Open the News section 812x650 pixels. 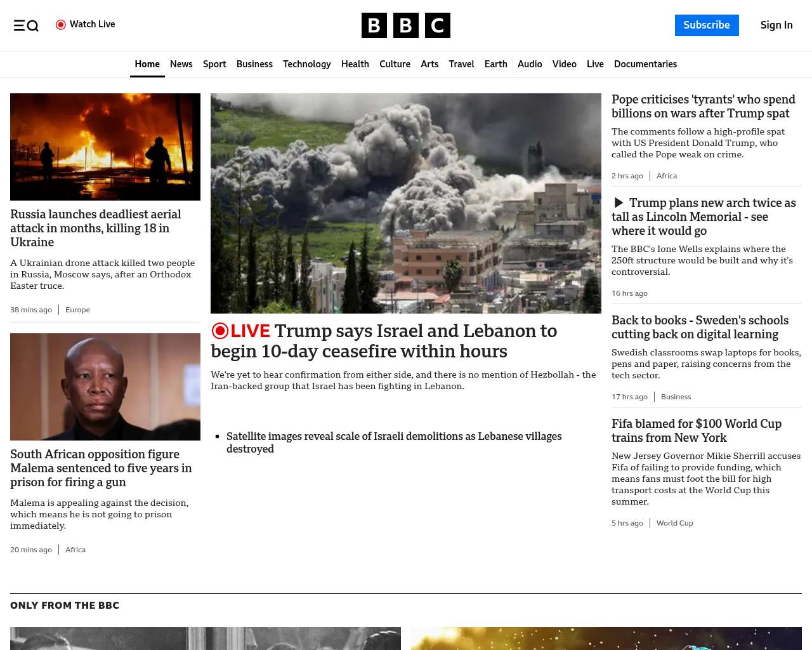[181, 64]
